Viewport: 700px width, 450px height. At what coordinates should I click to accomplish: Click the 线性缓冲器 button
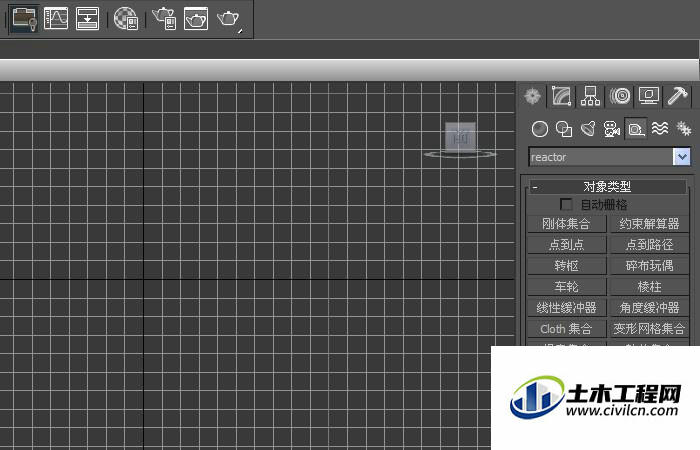567,308
